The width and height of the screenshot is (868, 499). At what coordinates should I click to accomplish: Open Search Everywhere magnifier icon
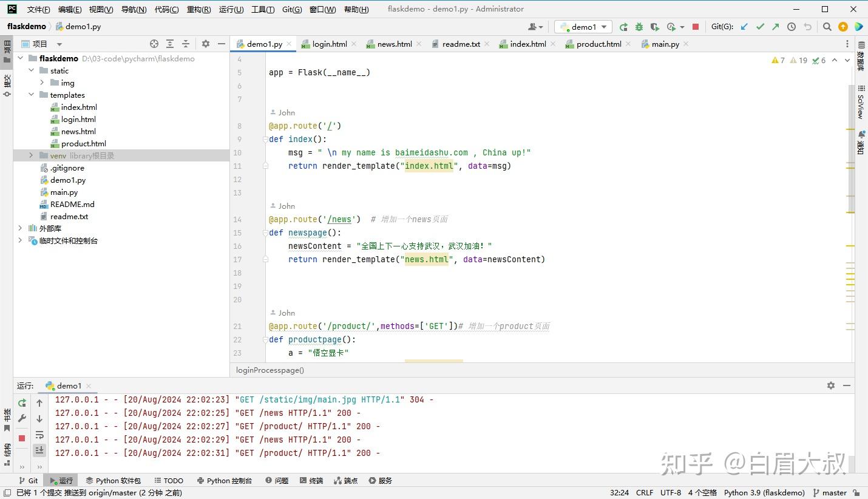827,27
